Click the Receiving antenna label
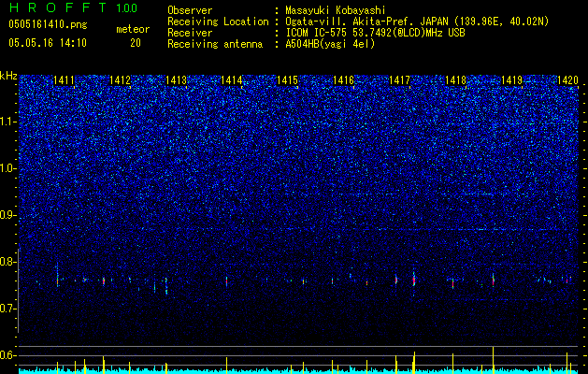Image resolution: width=588 pixels, height=374 pixels. [x=215, y=44]
